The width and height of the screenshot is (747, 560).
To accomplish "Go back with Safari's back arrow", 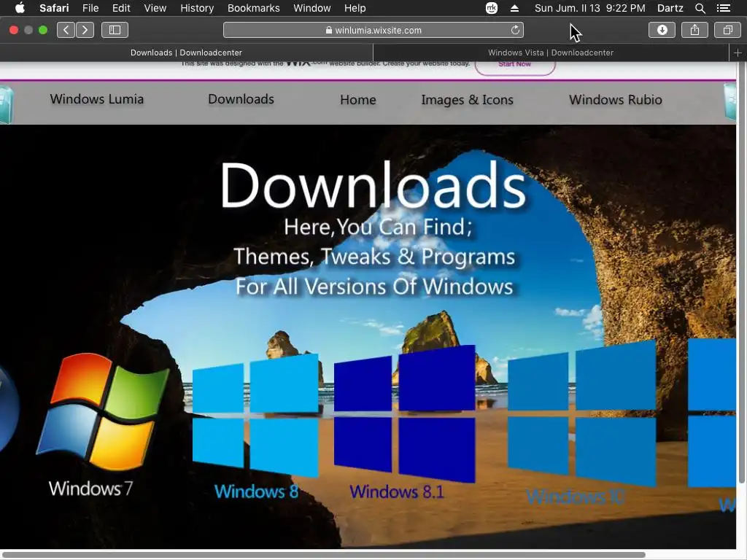I will click(x=66, y=30).
